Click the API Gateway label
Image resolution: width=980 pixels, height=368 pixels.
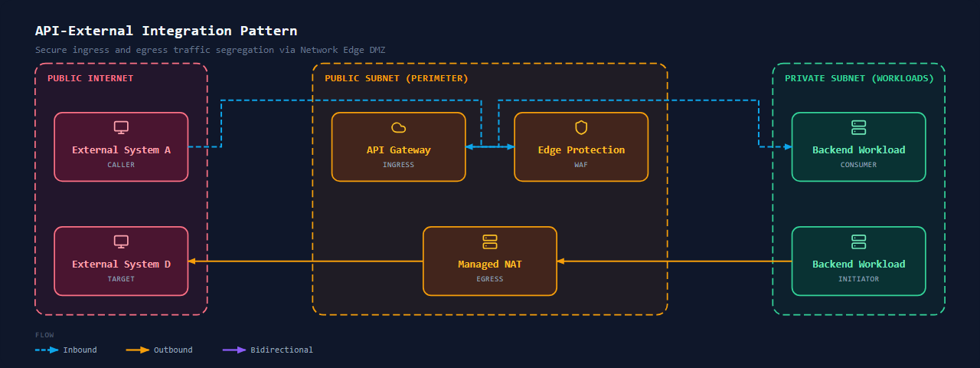click(398, 150)
